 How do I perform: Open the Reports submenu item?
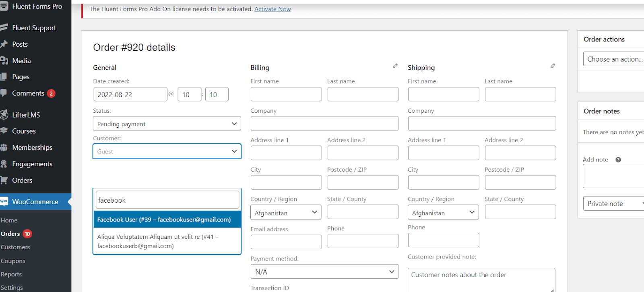(x=11, y=274)
